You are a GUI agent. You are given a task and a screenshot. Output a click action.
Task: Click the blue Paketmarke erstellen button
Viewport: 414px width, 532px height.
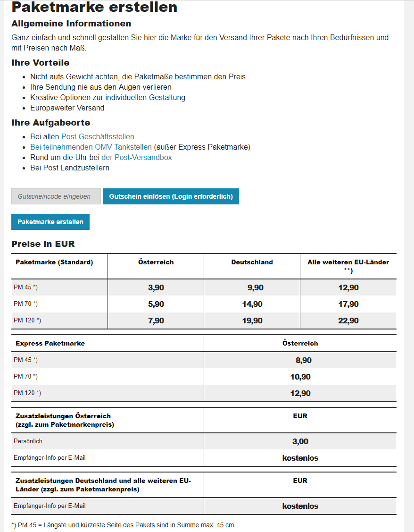click(x=50, y=222)
